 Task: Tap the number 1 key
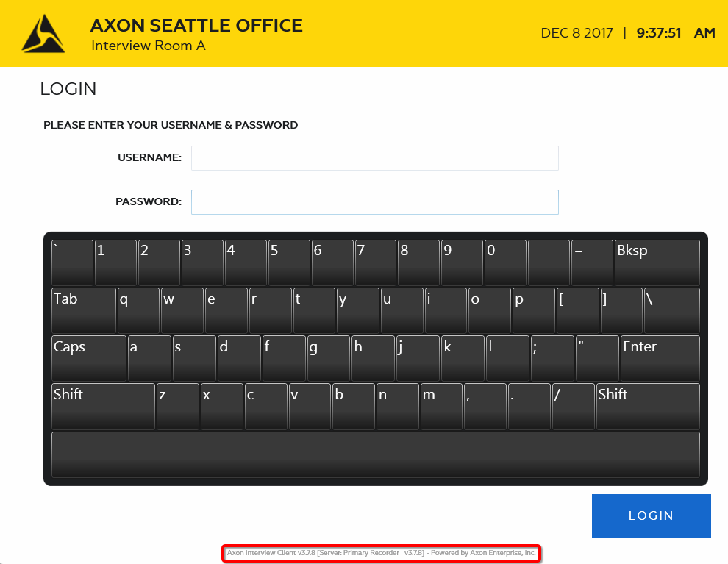[115, 263]
